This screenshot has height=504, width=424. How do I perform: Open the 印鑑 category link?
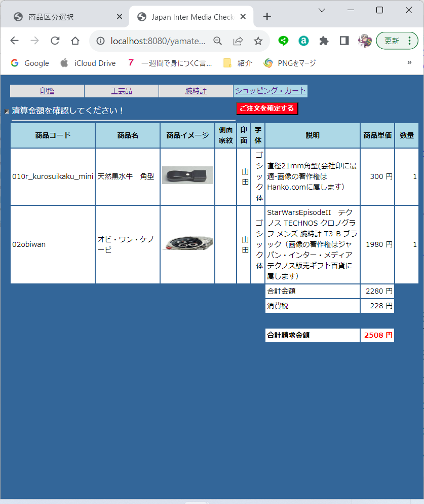(x=47, y=91)
